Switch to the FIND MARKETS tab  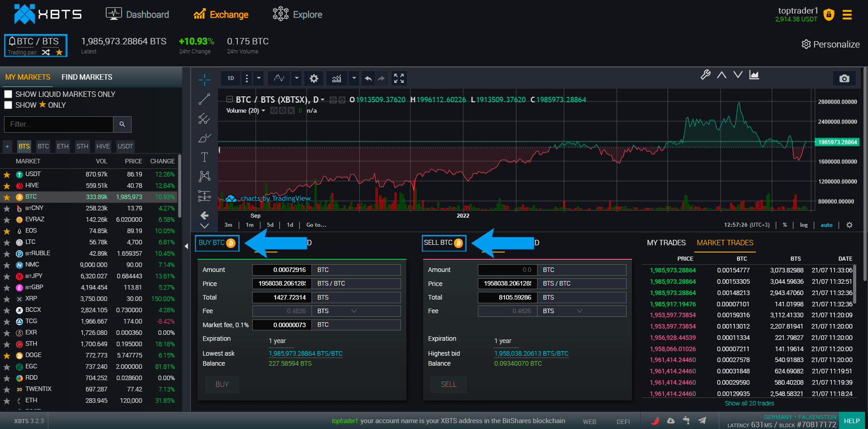click(x=87, y=77)
